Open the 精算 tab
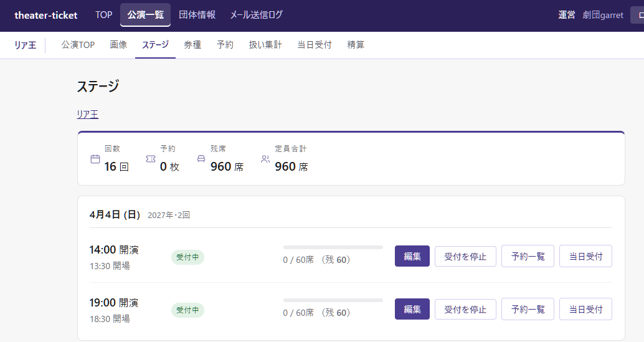 (x=356, y=45)
